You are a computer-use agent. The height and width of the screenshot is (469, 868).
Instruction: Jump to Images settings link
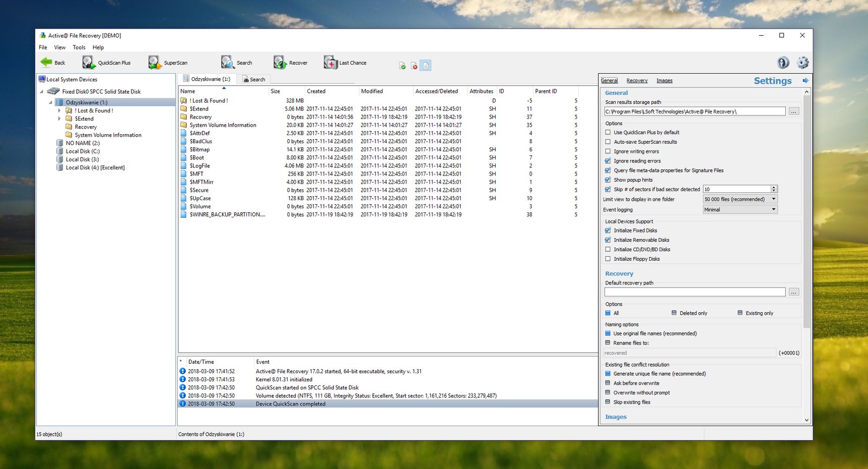point(664,81)
